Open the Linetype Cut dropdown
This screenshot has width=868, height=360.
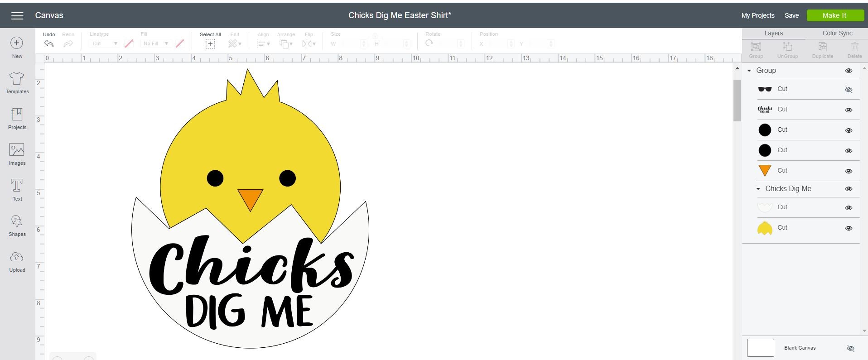(105, 43)
